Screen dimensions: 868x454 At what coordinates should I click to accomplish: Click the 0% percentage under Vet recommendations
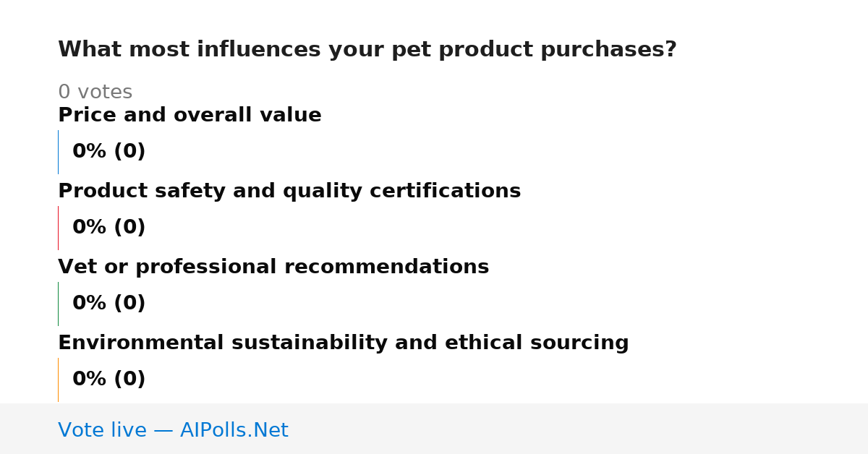[x=90, y=304]
